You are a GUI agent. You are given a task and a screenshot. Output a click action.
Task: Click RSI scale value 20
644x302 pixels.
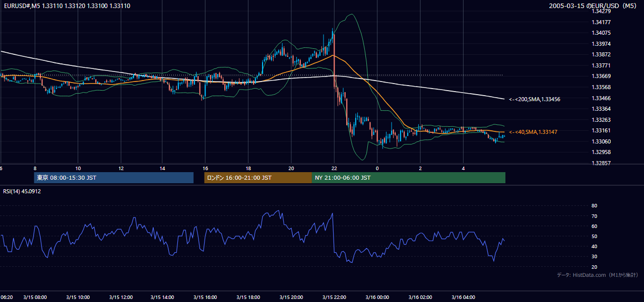[595, 267]
